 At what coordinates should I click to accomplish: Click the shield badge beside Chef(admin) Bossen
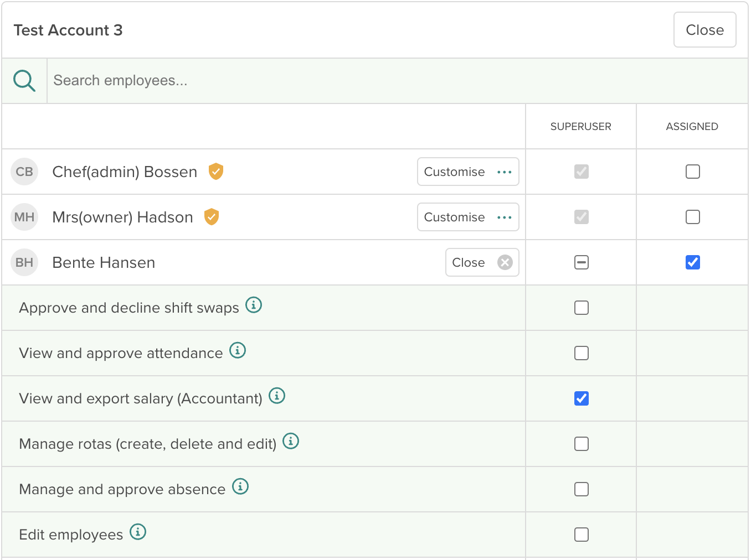[x=216, y=172]
